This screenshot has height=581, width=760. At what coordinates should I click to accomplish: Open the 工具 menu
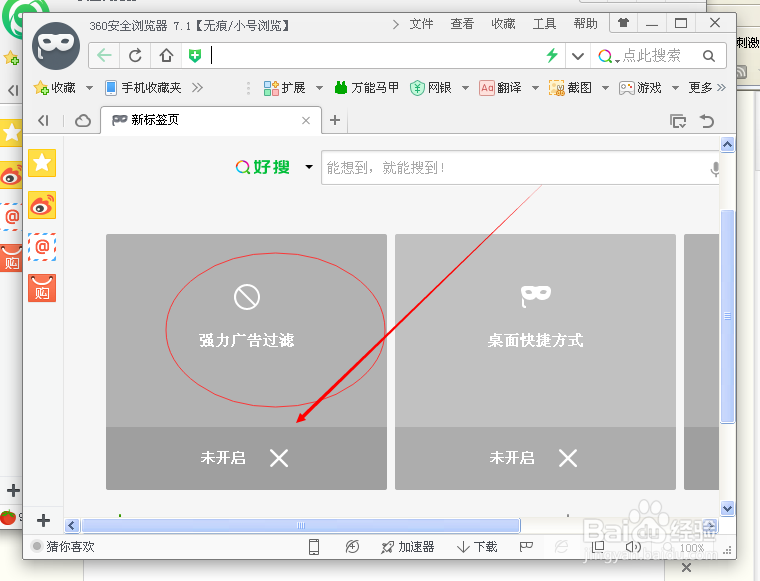[x=544, y=24]
